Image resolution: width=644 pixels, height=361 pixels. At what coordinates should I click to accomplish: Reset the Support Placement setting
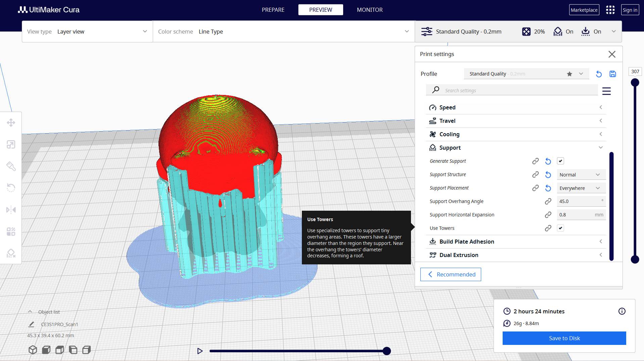548,188
